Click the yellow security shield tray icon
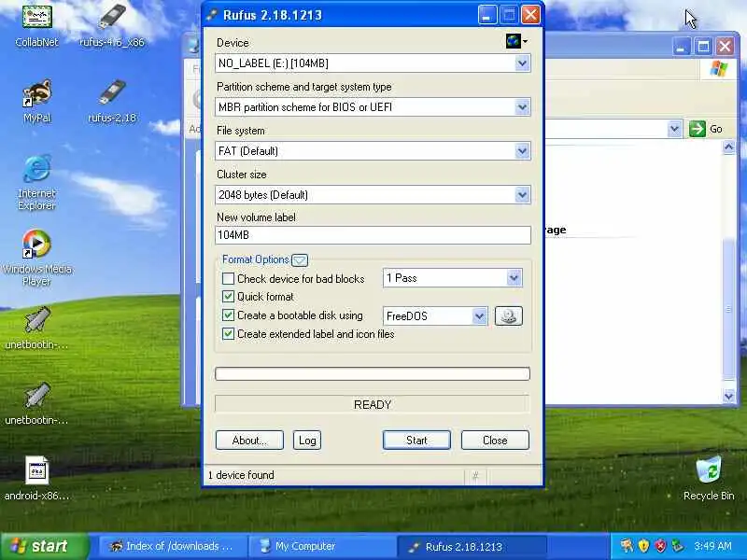The width and height of the screenshot is (747, 560). (x=643, y=546)
